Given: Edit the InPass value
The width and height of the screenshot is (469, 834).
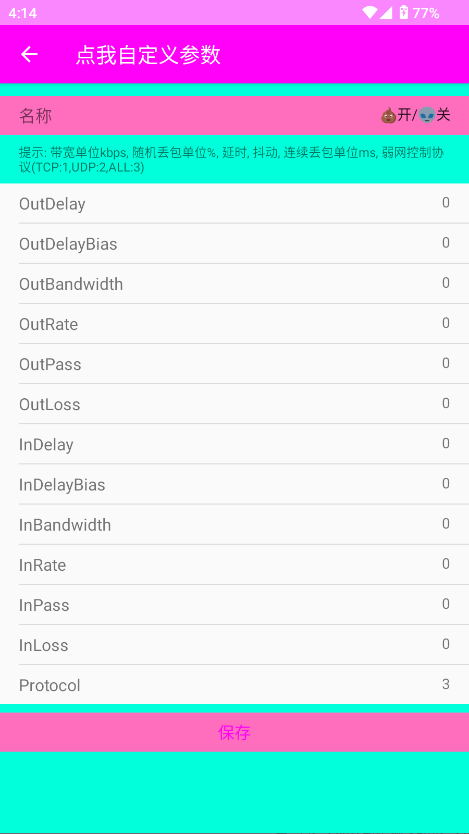Looking at the screenshot, I should 446,604.
